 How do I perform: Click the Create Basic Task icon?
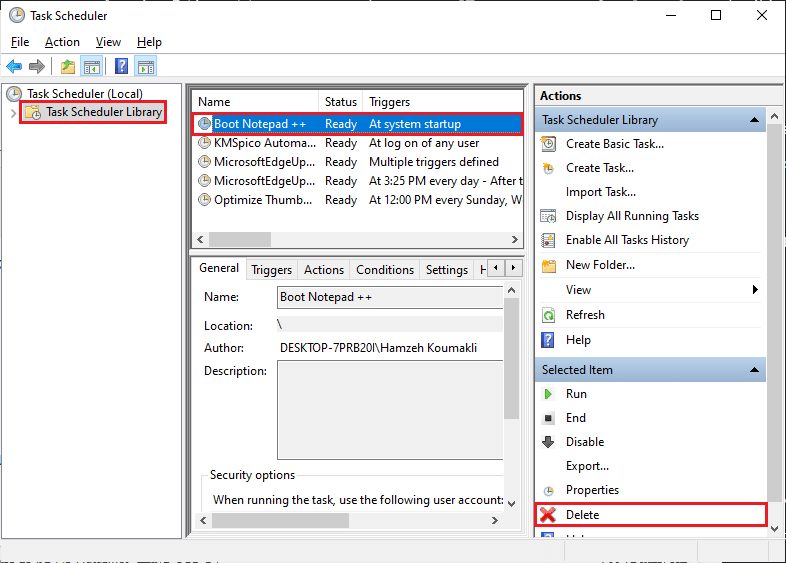[x=548, y=144]
